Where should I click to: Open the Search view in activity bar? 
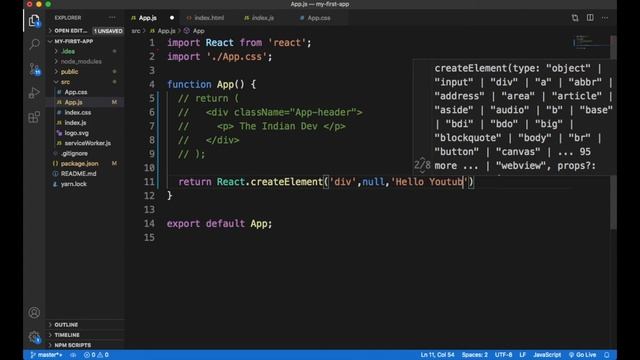tap(34, 44)
